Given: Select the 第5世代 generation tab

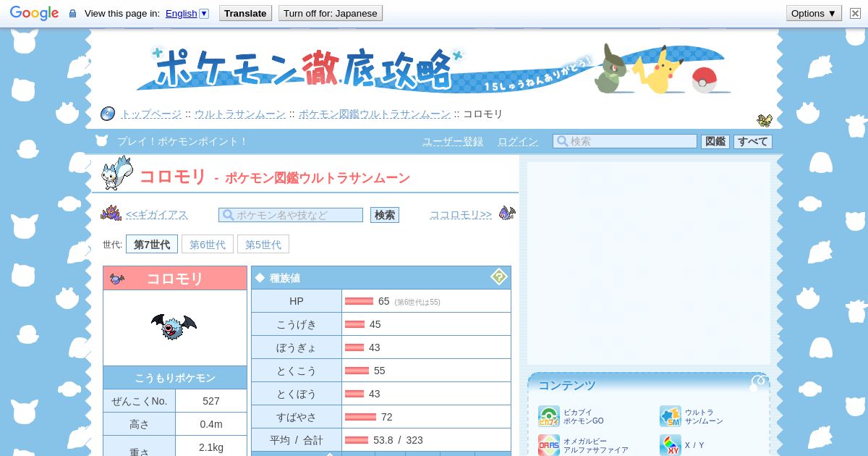Looking at the screenshot, I should pyautogui.click(x=263, y=245).
